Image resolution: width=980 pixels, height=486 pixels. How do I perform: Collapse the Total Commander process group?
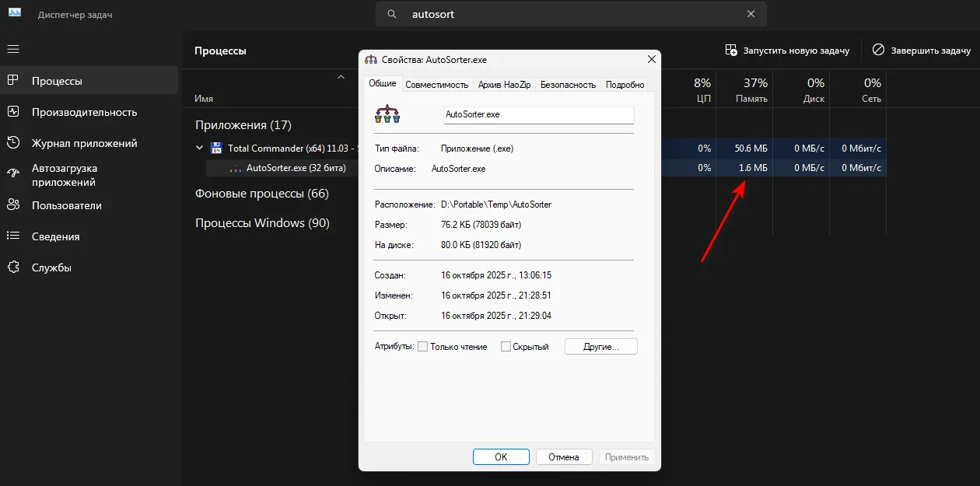pos(200,148)
